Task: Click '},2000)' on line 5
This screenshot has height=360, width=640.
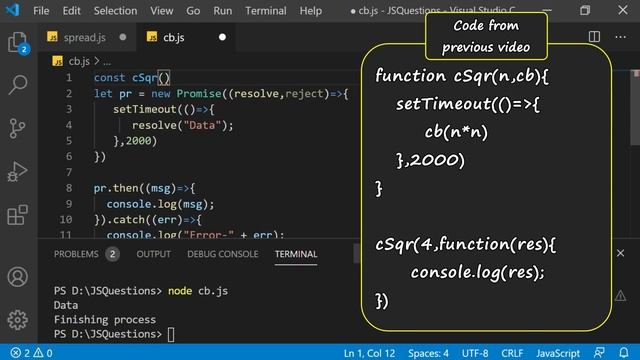Action: [135, 141]
